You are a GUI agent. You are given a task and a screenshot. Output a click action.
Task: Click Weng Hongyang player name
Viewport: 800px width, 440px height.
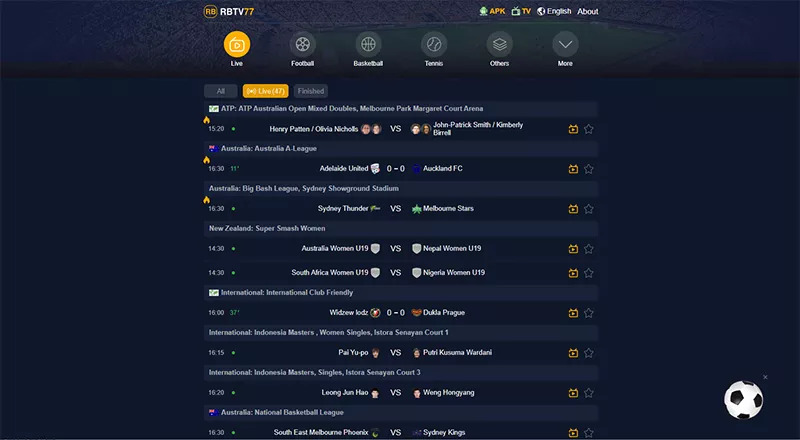(448, 393)
